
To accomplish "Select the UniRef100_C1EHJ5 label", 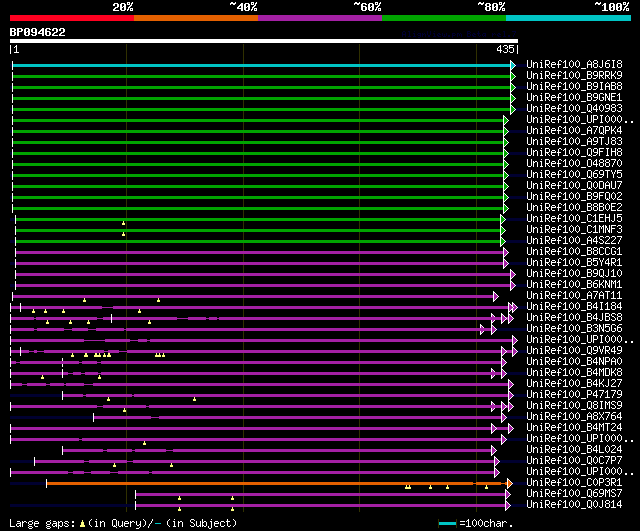I will coord(574,219).
